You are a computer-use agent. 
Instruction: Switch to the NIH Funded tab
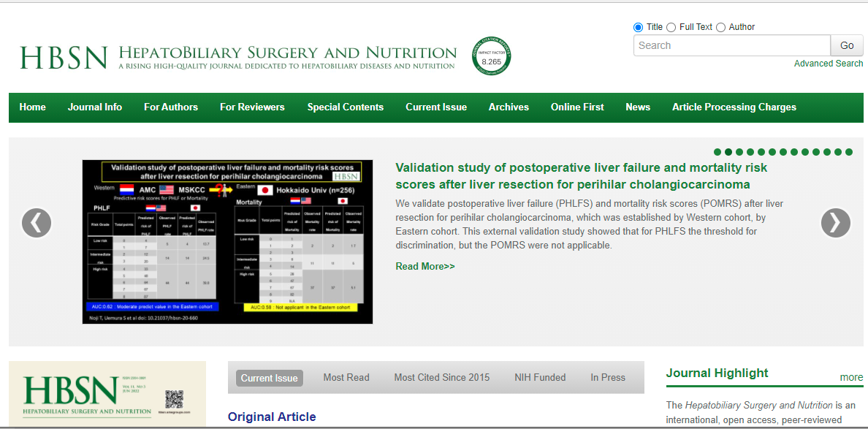pyautogui.click(x=540, y=378)
